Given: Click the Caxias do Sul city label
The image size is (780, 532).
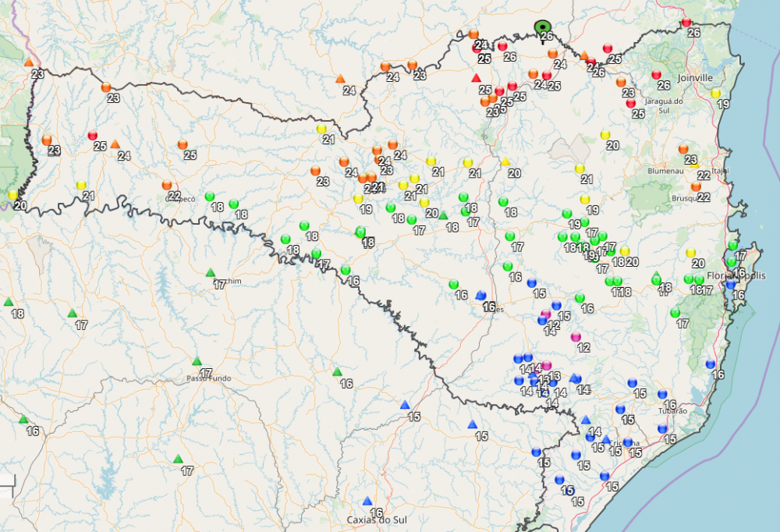Looking at the screenshot, I should 377,520.
